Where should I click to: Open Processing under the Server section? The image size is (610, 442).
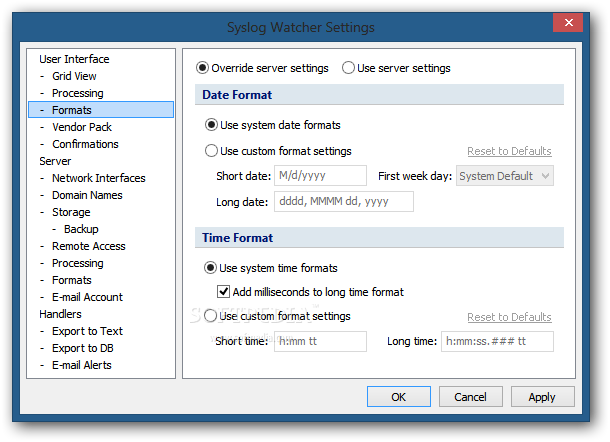tap(78, 263)
